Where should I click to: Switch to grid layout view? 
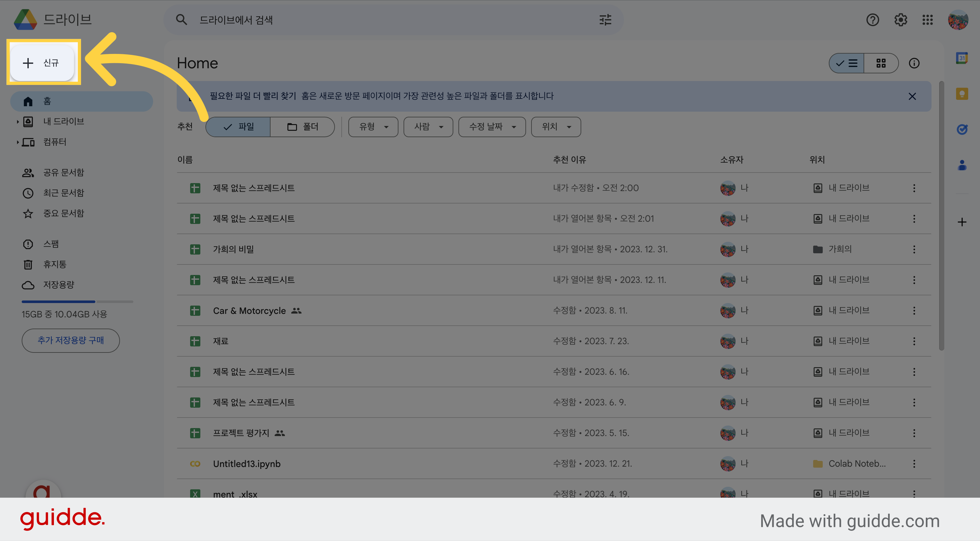point(881,63)
